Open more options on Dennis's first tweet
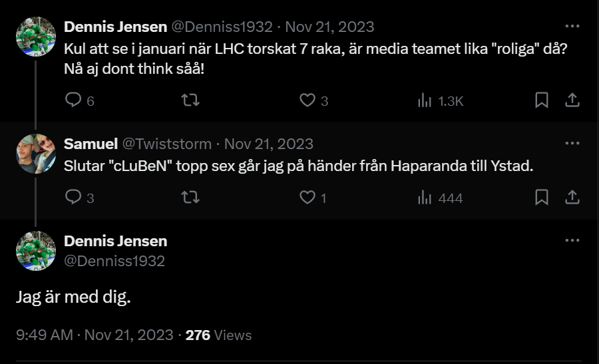 pyautogui.click(x=572, y=27)
